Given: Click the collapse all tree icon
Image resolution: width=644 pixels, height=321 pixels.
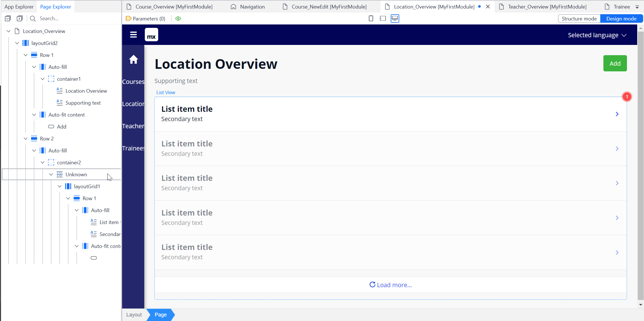Looking at the screenshot, I should click(20, 18).
